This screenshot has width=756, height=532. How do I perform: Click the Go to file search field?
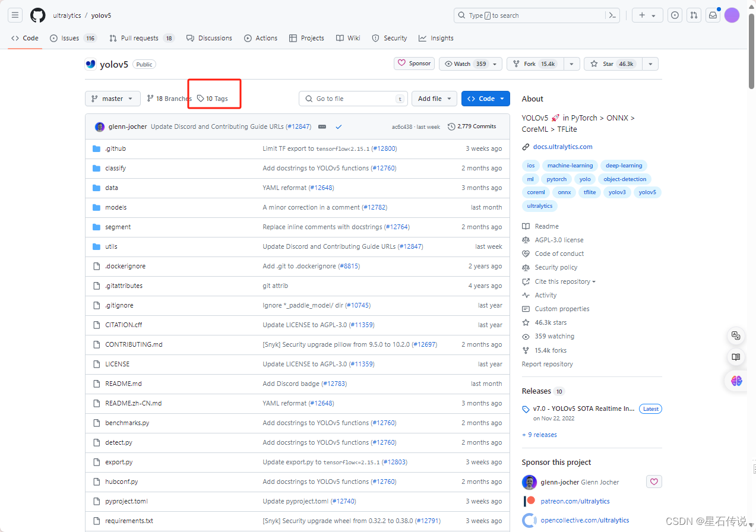pos(353,99)
